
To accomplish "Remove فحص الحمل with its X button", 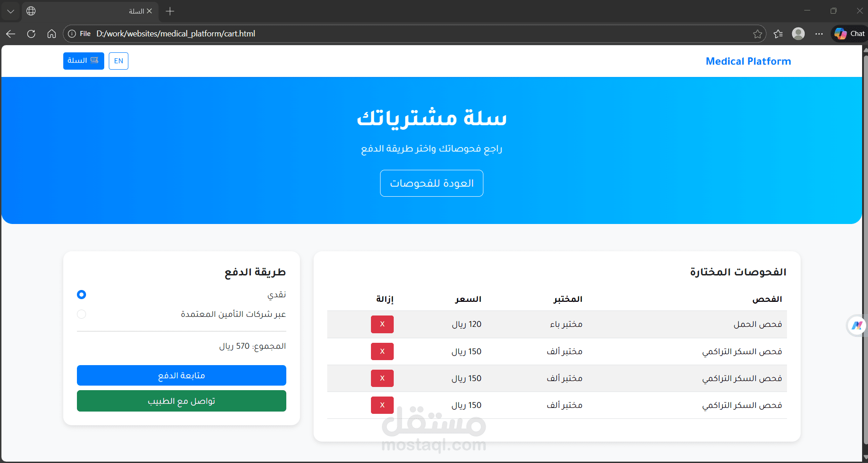I will (x=382, y=324).
